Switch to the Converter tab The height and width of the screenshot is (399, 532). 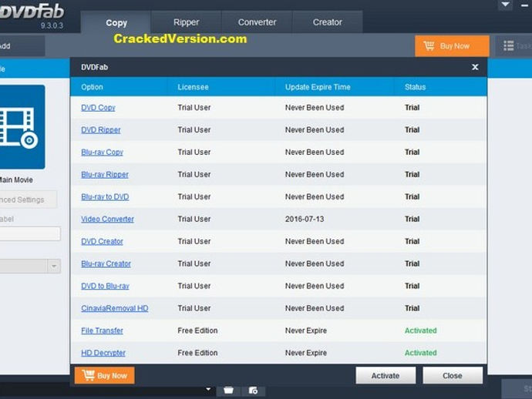[x=257, y=22]
